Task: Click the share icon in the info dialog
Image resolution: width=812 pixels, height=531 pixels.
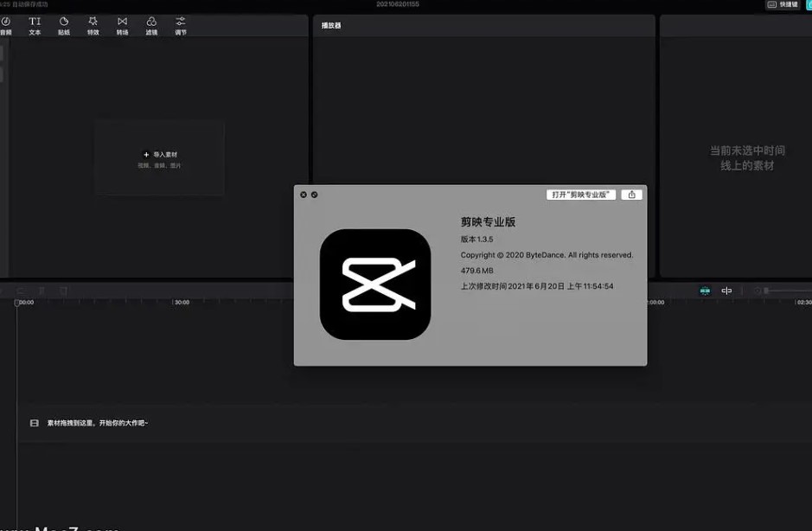Action: [x=632, y=195]
